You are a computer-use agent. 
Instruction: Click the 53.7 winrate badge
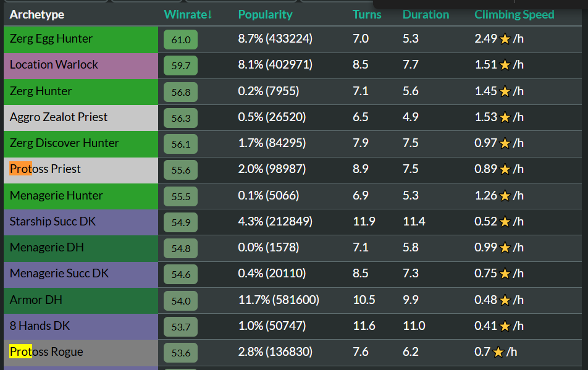click(181, 327)
